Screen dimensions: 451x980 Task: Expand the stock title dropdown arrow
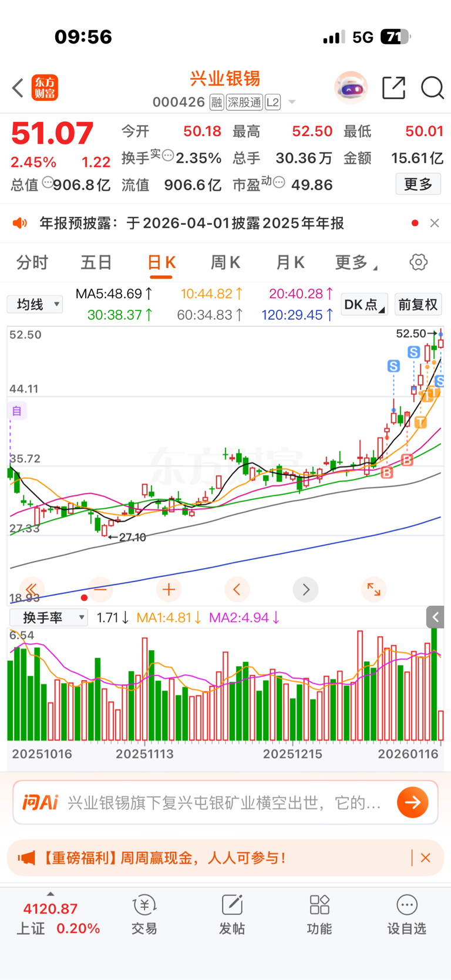coord(292,103)
